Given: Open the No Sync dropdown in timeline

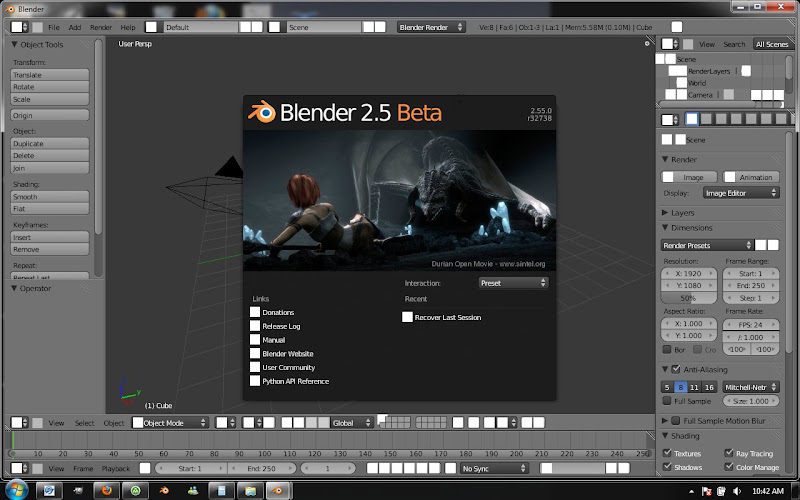Looking at the screenshot, I should (x=494, y=468).
